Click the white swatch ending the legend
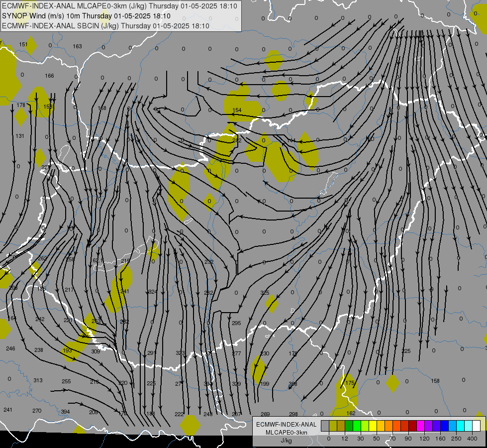This screenshot has width=487, height=448. [476, 426]
